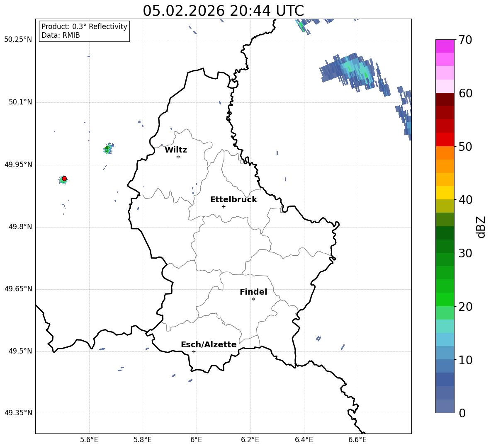Click the red marker dot on the map
Viewport: 491px width, 448px height.
point(64,178)
